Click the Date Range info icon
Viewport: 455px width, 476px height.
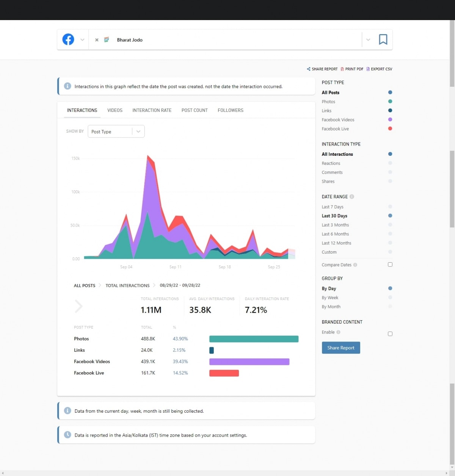click(x=352, y=197)
